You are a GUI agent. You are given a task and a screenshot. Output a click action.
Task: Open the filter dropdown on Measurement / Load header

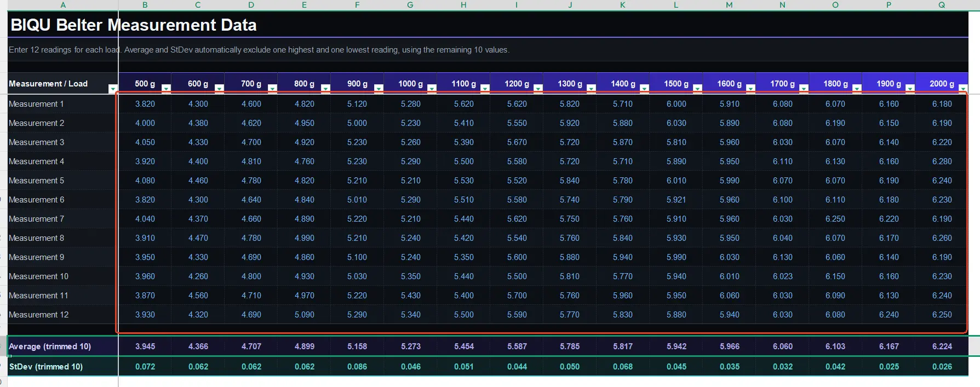point(113,89)
